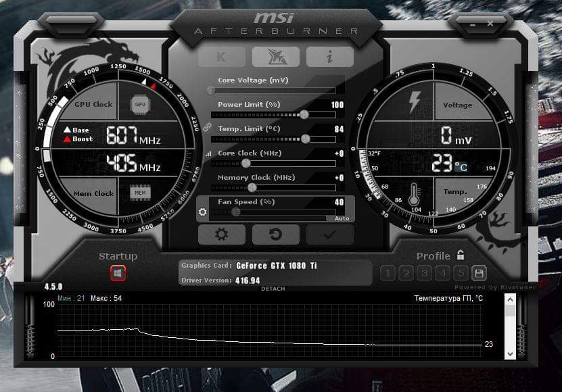Click the Fan Speed slider handle

236,212
